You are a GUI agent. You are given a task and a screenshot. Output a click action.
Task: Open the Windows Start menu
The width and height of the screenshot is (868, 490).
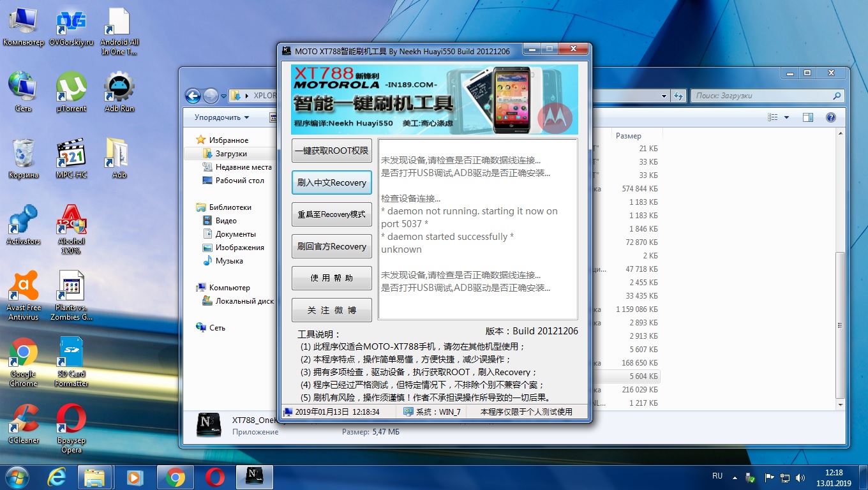point(16,477)
